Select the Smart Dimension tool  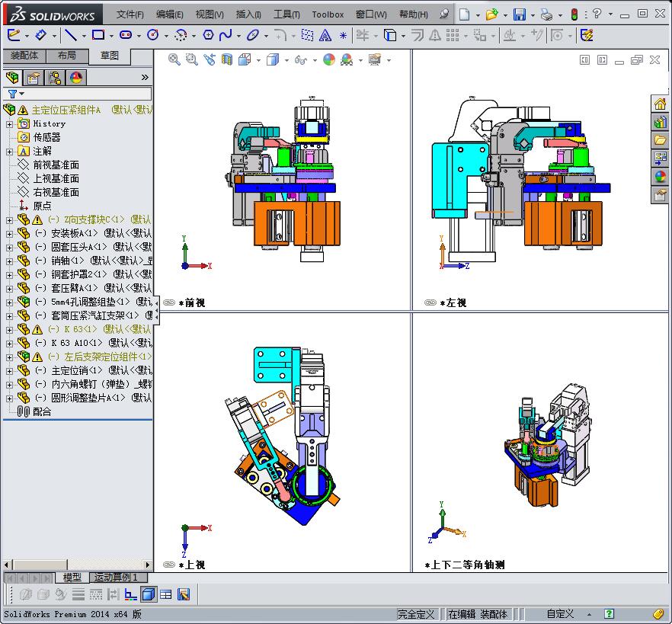41,35
